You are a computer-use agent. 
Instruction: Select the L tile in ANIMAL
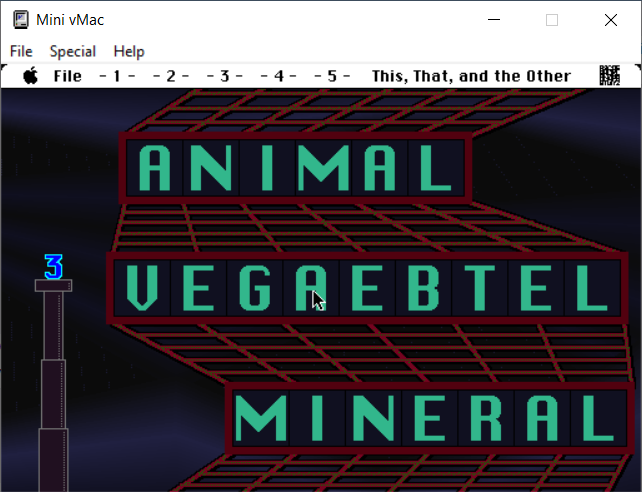click(436, 168)
